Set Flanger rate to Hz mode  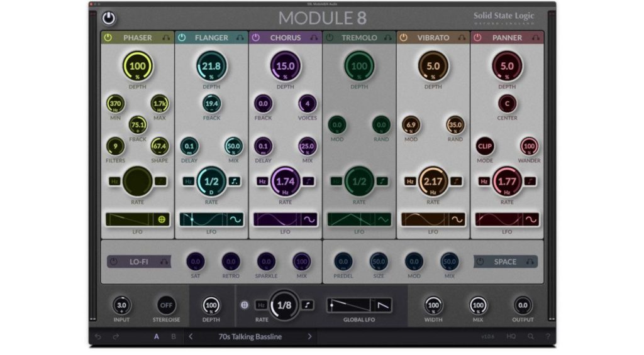pos(189,181)
